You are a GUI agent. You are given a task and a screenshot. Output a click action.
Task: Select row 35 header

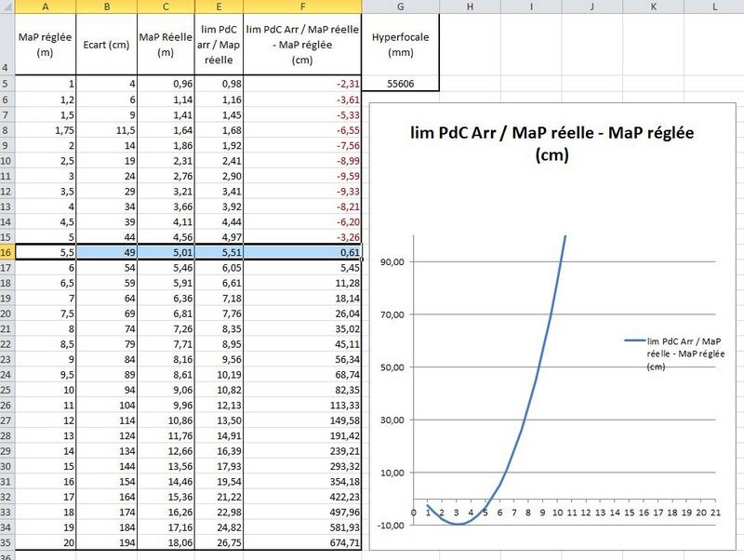pos(7,540)
